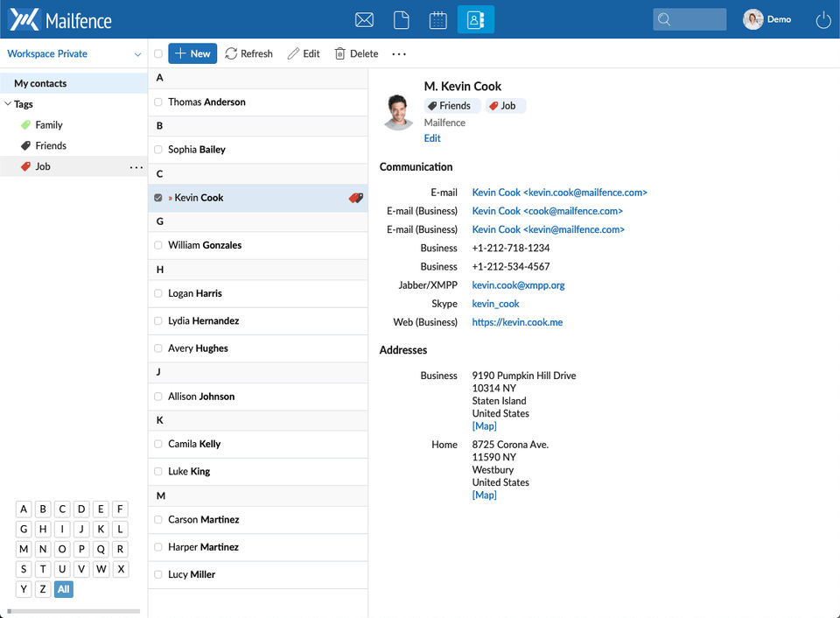Click the search magnifier icon
840x618 pixels.
664,19
